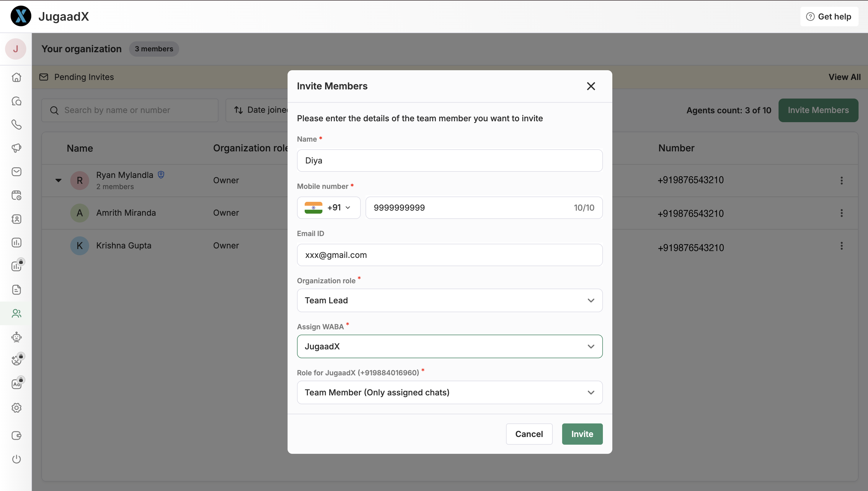The height and width of the screenshot is (491, 868).
Task: Open the contacts book sidebar icon
Action: pos(16,219)
